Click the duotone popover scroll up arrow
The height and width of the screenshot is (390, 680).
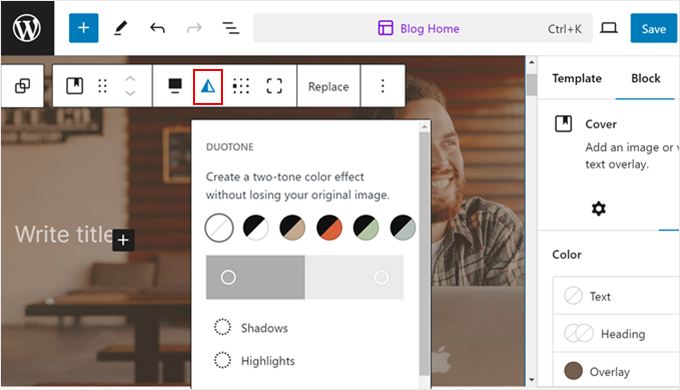424,126
